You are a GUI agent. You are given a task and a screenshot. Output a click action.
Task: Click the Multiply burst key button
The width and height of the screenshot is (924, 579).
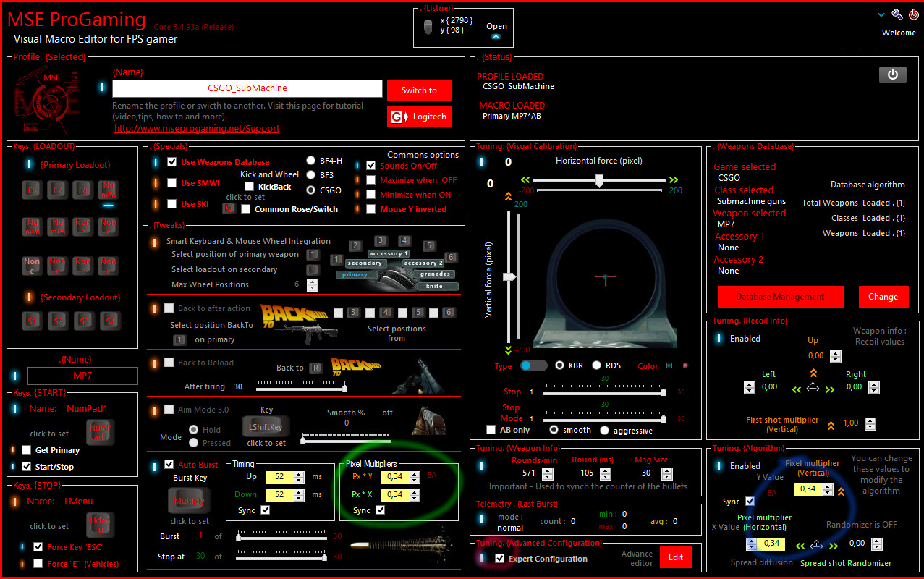(x=189, y=501)
